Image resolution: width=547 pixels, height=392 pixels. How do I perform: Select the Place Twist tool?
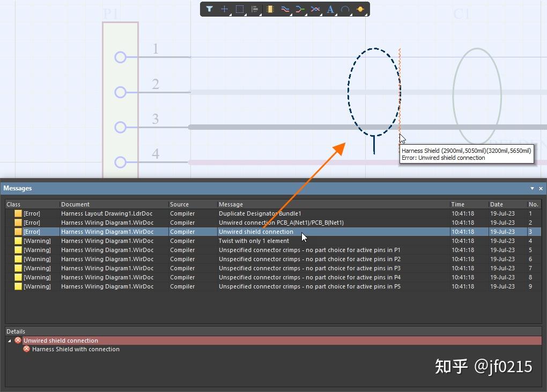[x=315, y=9]
